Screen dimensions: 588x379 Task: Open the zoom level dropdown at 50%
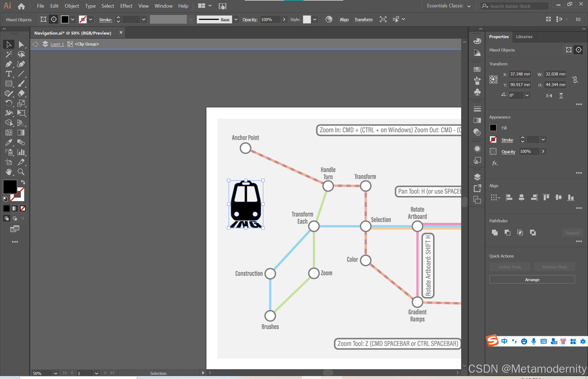coord(56,373)
